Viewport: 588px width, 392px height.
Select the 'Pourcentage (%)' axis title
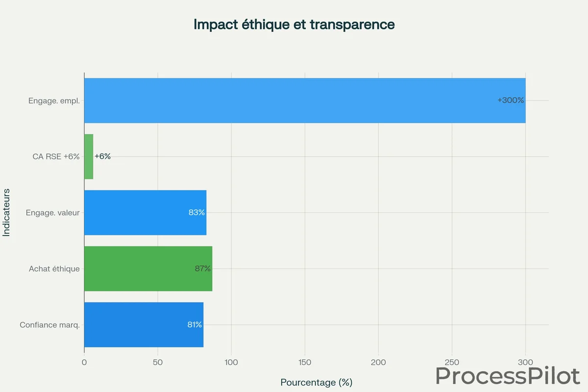(316, 382)
